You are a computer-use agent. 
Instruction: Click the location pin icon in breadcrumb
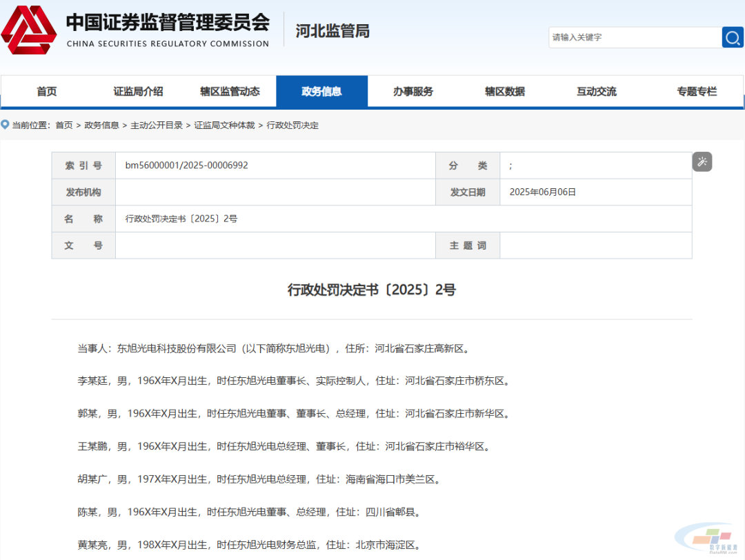(6, 125)
